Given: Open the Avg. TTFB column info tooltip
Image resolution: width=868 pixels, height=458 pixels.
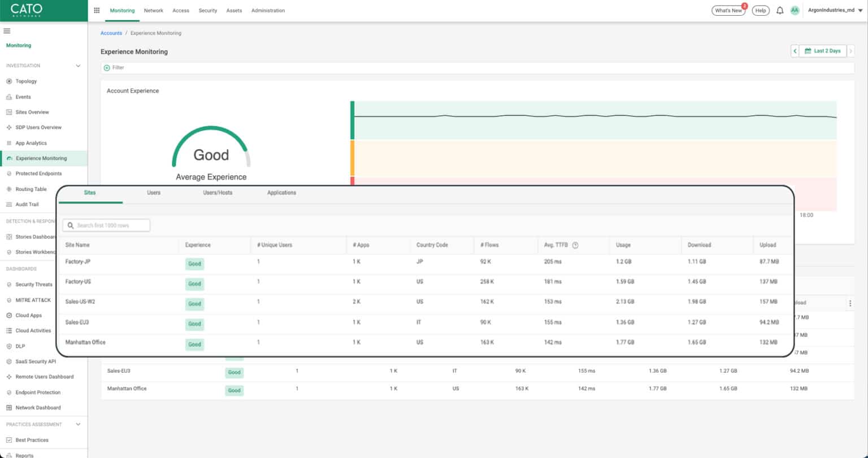Looking at the screenshot, I should pos(575,245).
